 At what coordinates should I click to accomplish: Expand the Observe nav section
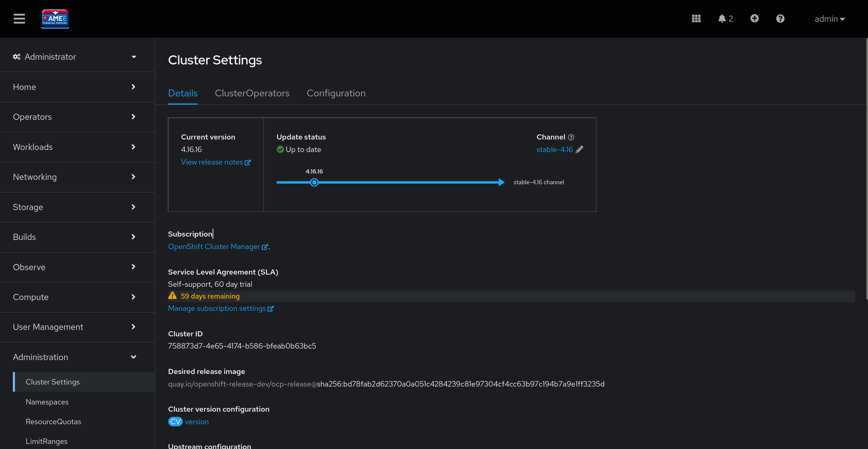pos(75,267)
